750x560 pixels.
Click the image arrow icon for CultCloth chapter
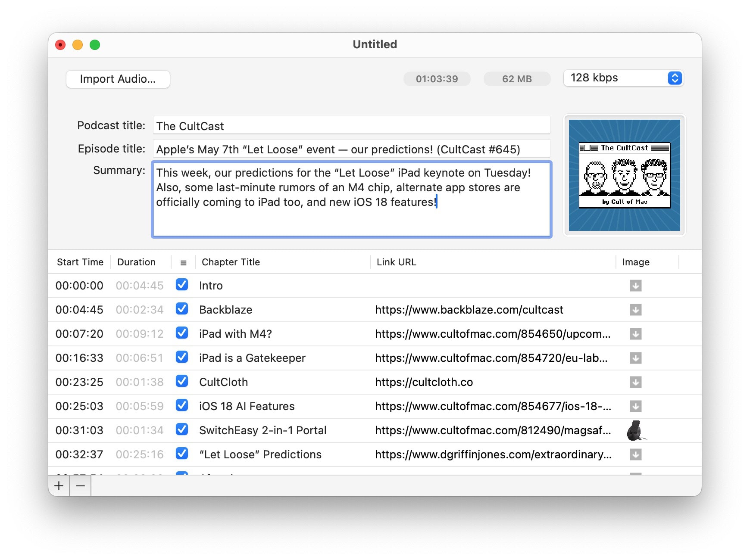pos(635,382)
